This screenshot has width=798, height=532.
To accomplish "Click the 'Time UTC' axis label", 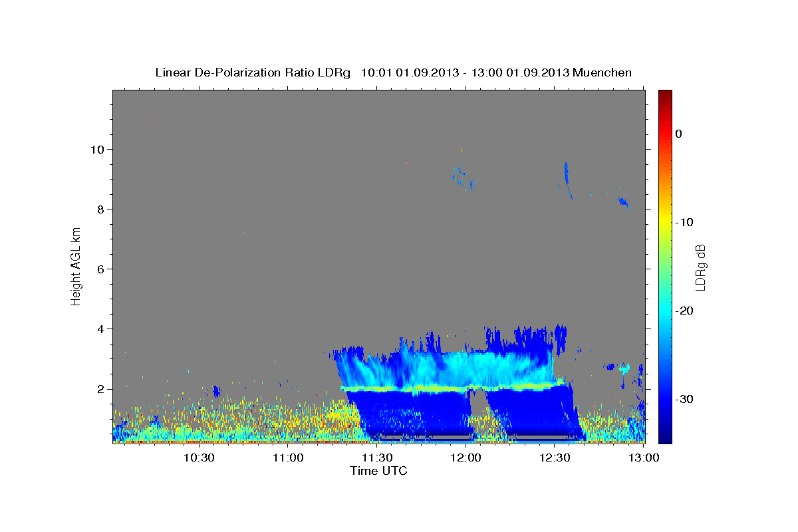I will pyautogui.click(x=378, y=471).
